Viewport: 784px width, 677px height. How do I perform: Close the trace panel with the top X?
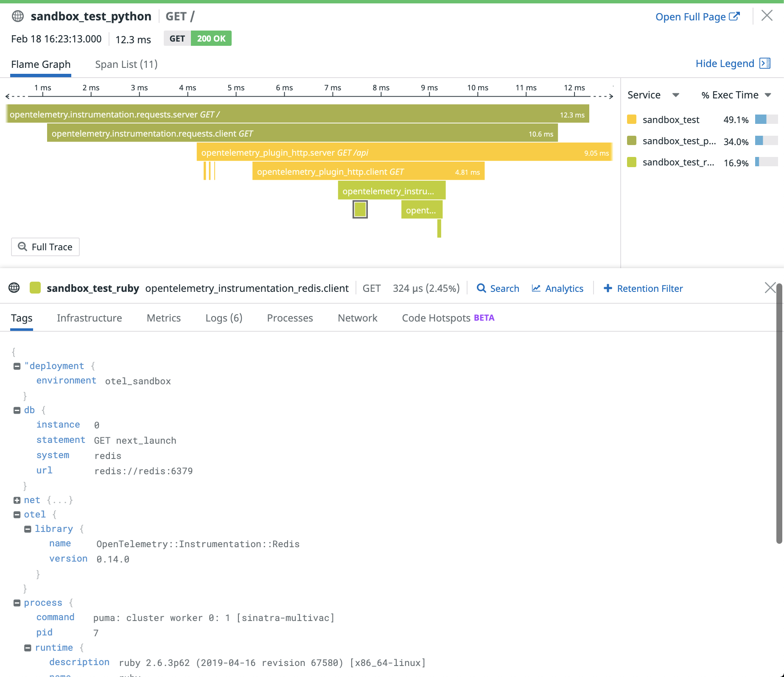[767, 16]
